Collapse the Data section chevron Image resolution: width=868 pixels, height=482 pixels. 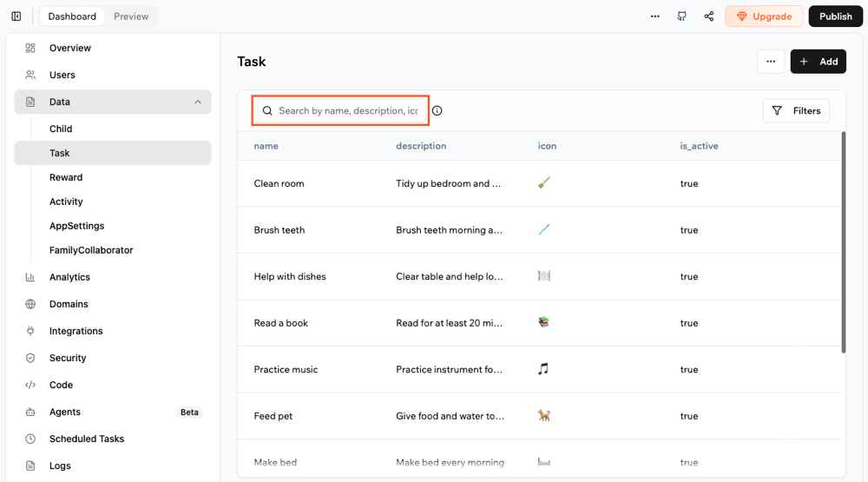point(198,102)
